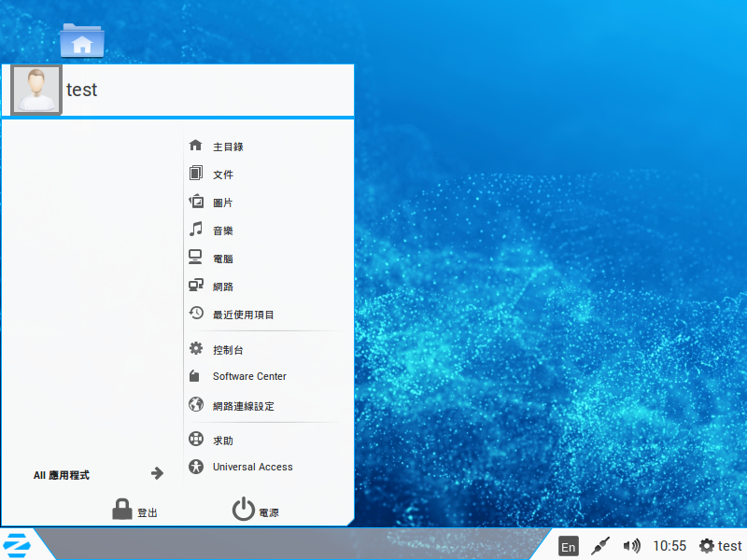Open the 求助 help entry
The image size is (747, 560).
pos(223,441)
